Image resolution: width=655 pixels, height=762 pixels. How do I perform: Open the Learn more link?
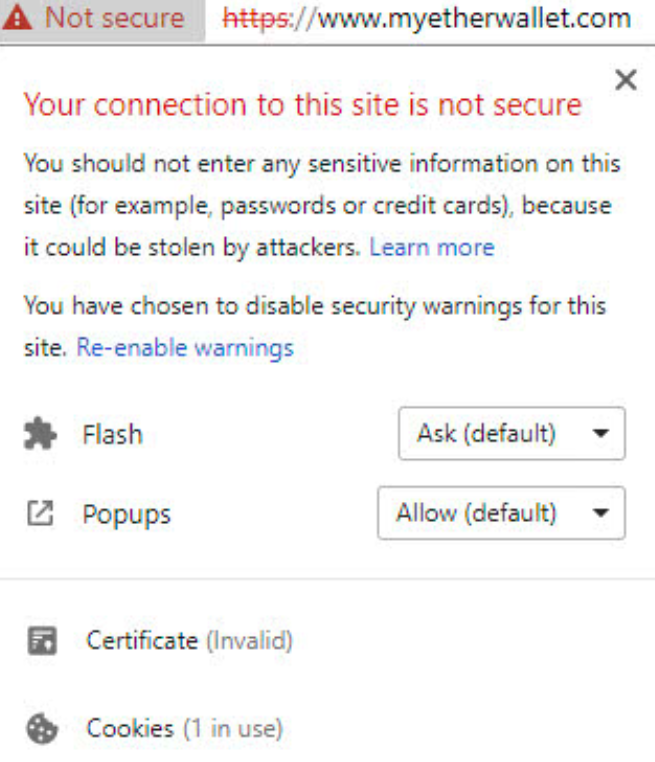coord(432,247)
